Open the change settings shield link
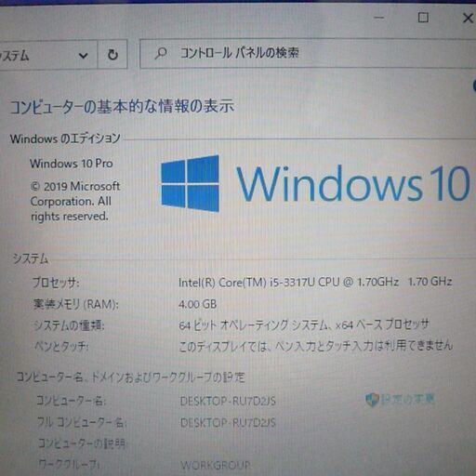 pyautogui.click(x=400, y=400)
